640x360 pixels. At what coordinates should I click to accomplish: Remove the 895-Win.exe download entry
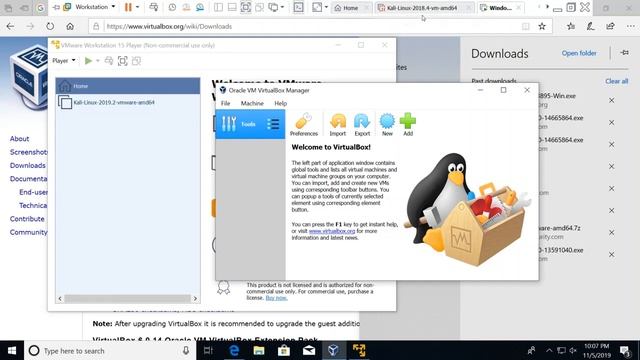click(x=611, y=100)
